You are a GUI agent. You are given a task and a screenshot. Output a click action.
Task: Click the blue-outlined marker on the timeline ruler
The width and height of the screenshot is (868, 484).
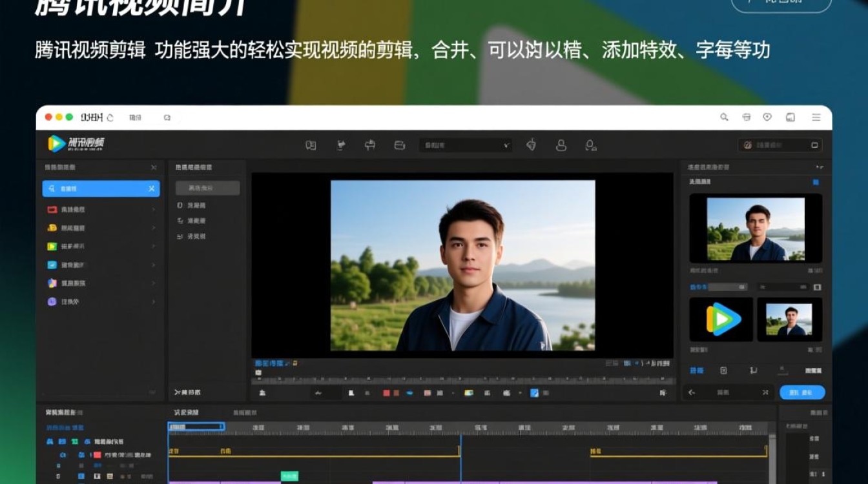196,427
